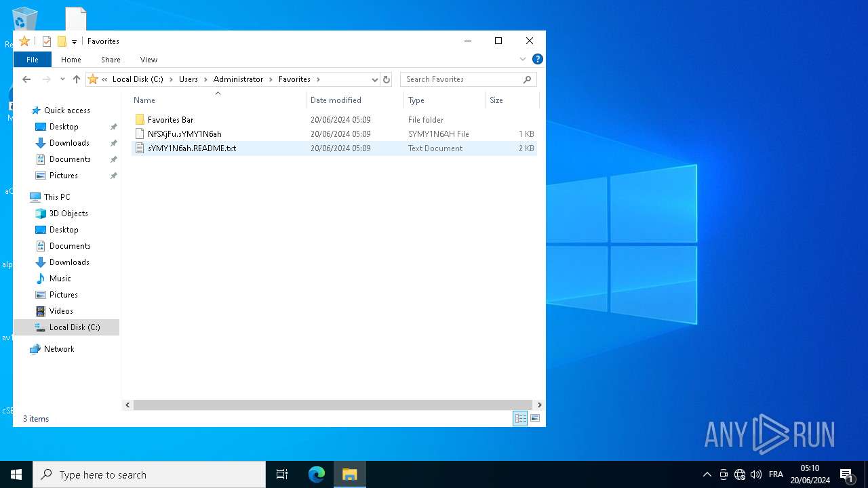
Task: Open the notification center icon
Action: [x=846, y=474]
